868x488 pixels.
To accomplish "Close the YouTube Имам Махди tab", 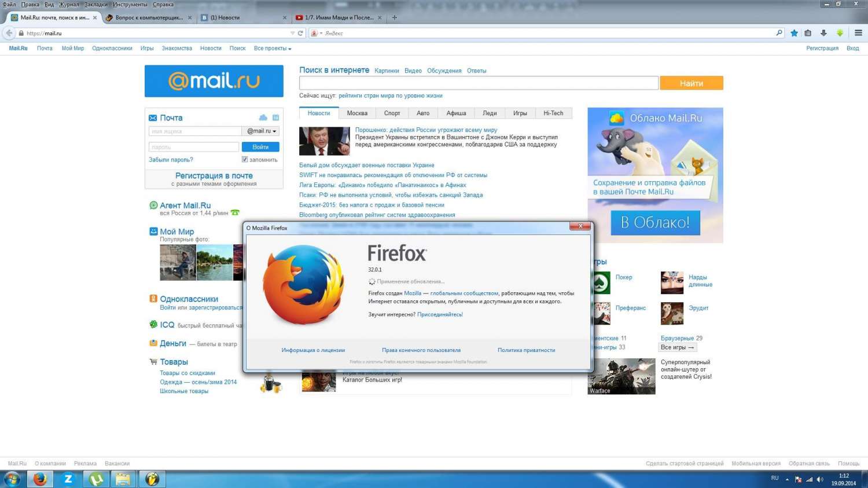I will [380, 17].
